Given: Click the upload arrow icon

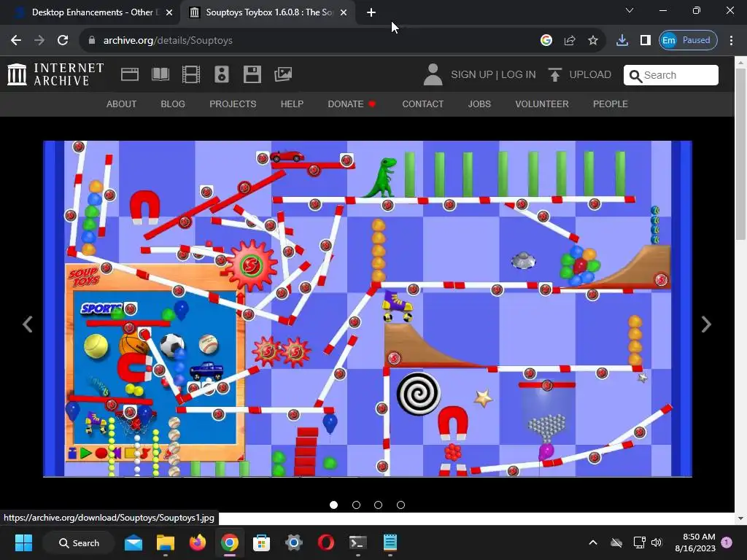Looking at the screenshot, I should tap(554, 75).
